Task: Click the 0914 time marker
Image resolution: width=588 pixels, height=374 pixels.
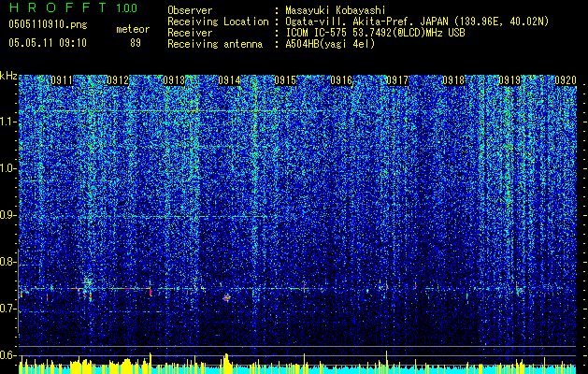Action: coord(230,80)
